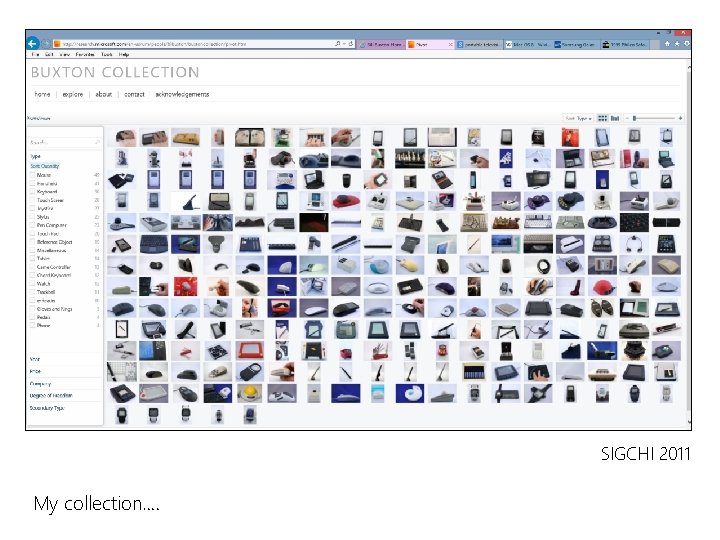
Task: Open the contact page link
Action: [134, 94]
